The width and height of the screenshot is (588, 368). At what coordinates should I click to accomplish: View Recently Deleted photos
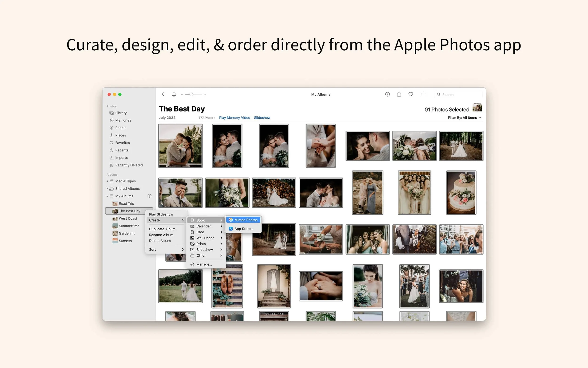tap(129, 165)
